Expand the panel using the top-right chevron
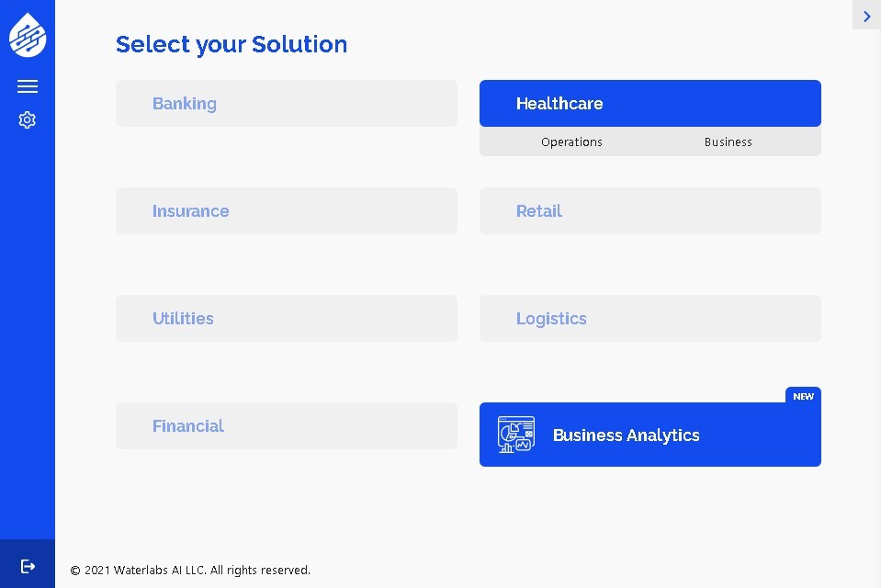The image size is (881, 588). pos(865,15)
